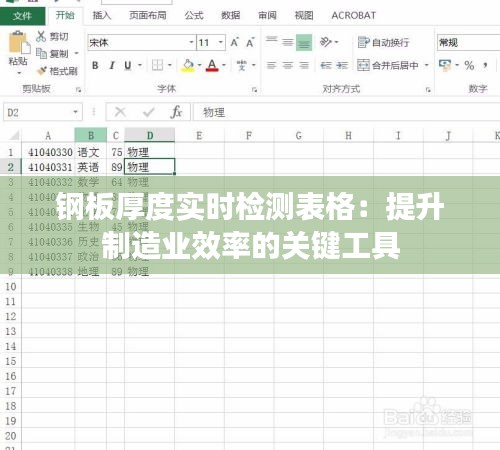The width and height of the screenshot is (500, 450).
Task: Select row 10 header
Action: coord(11,287)
